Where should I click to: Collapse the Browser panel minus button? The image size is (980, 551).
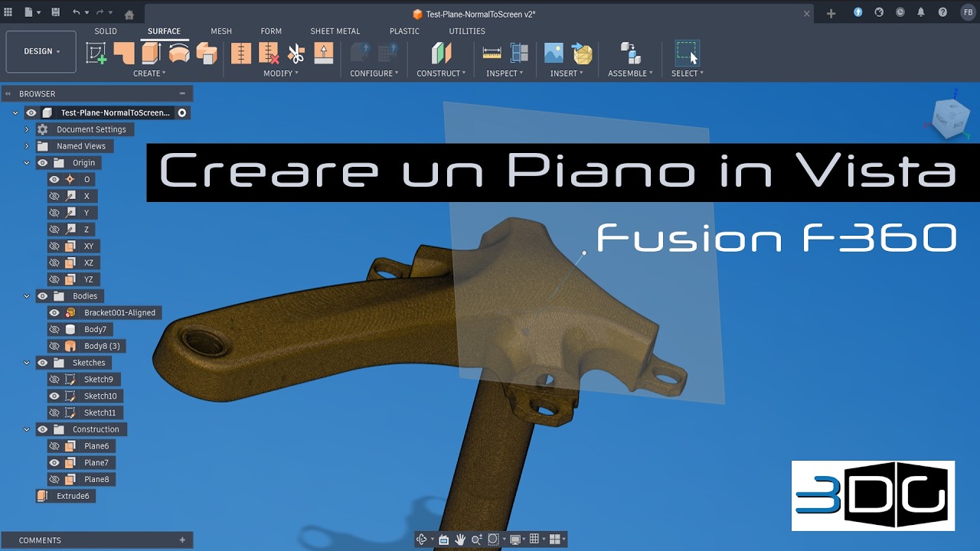click(x=182, y=93)
